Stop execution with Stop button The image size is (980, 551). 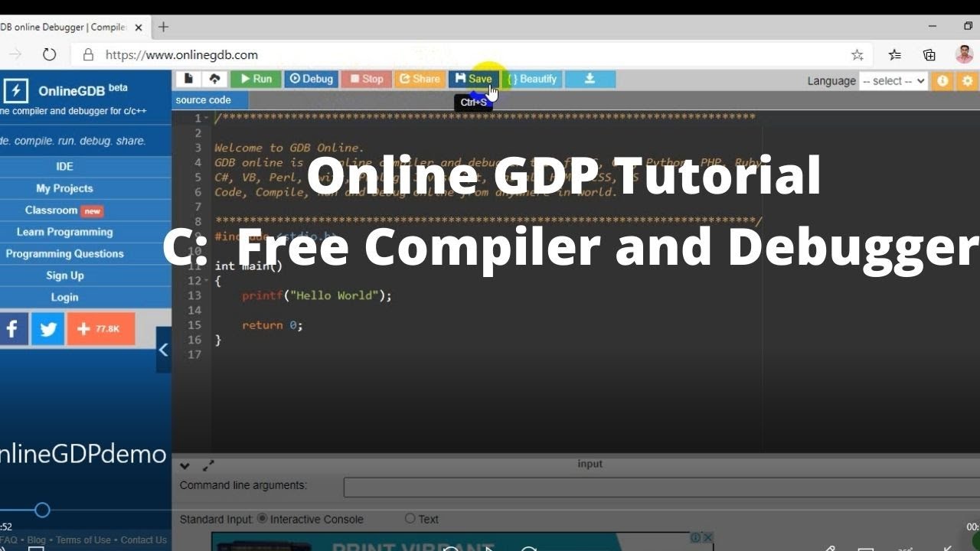click(366, 79)
